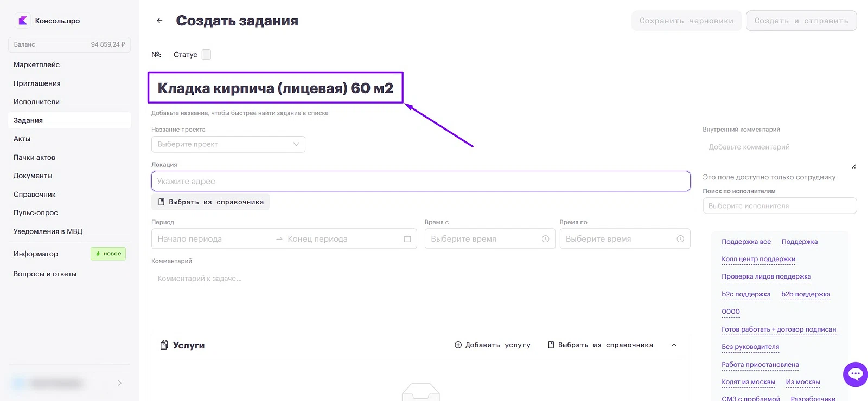Viewport: 868px width, 401px height.
Task: Open Маркетплейс in the sidebar
Action: (37, 65)
